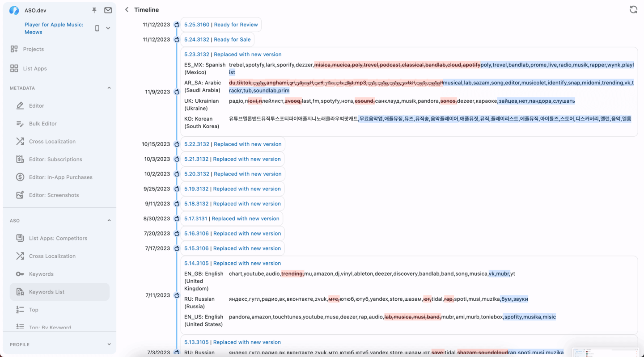Open version 5.15.3106 link
The image size is (644, 357).
tap(196, 248)
